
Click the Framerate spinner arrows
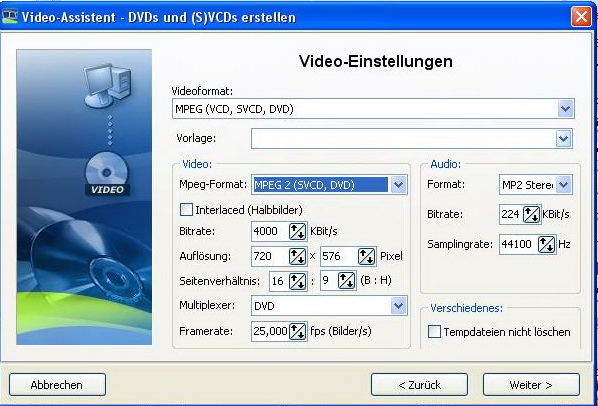coord(297,331)
